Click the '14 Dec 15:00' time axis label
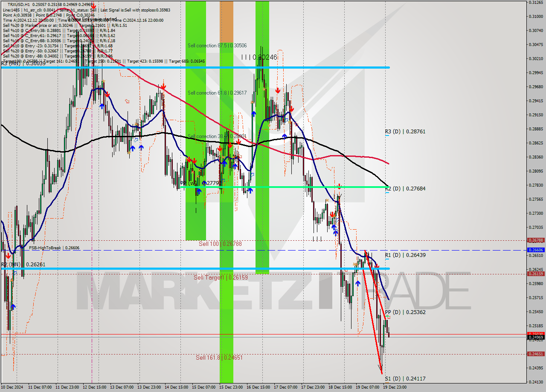The height and width of the screenshot is (392, 546). pos(177,387)
